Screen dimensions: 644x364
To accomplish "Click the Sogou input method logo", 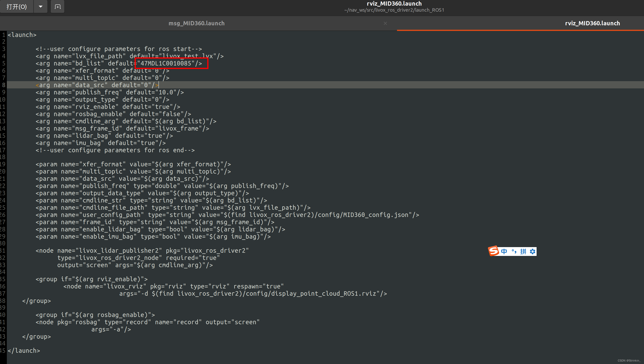I will pyautogui.click(x=494, y=251).
